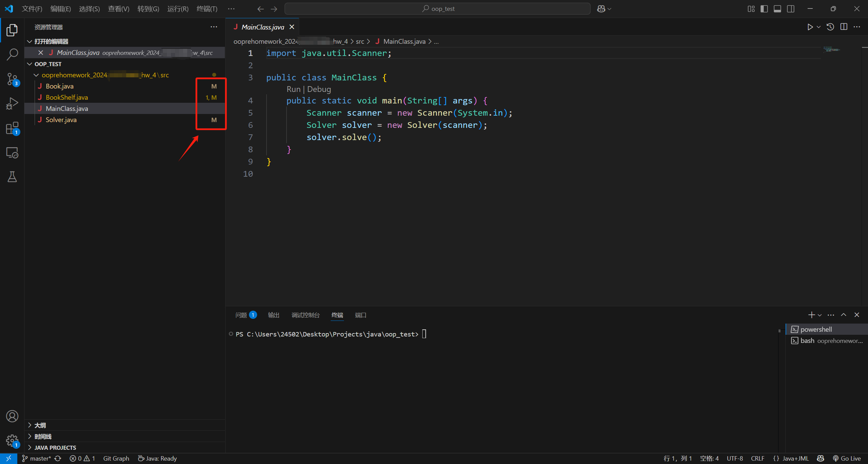The width and height of the screenshot is (868, 464).
Task: Switch to the 调试控制台 panel tab
Action: click(x=305, y=315)
